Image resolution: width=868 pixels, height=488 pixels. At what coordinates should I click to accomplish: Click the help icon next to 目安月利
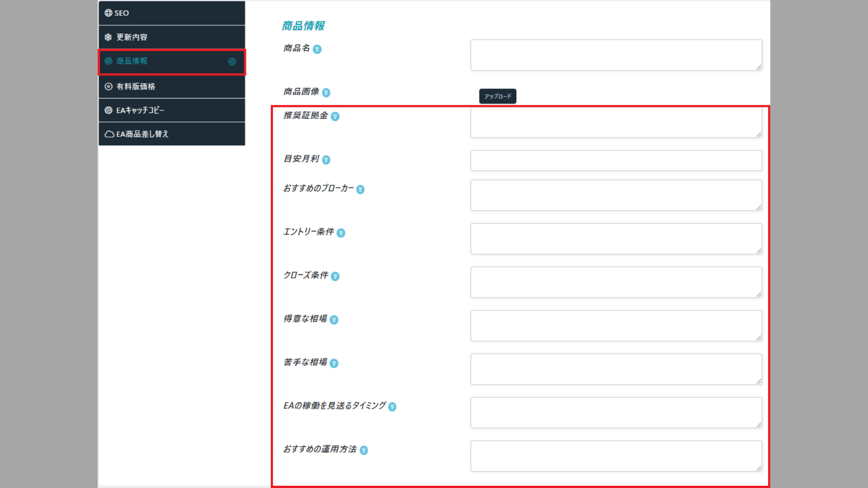(326, 160)
